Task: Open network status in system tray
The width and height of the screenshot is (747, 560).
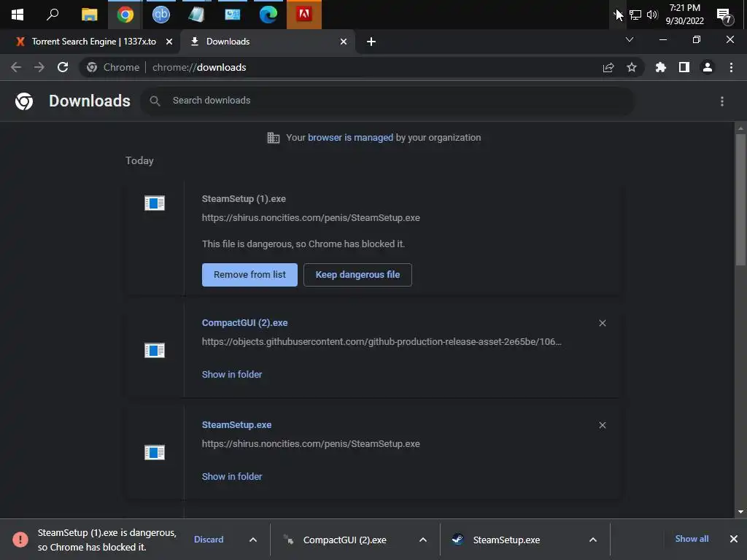Action: pyautogui.click(x=635, y=15)
